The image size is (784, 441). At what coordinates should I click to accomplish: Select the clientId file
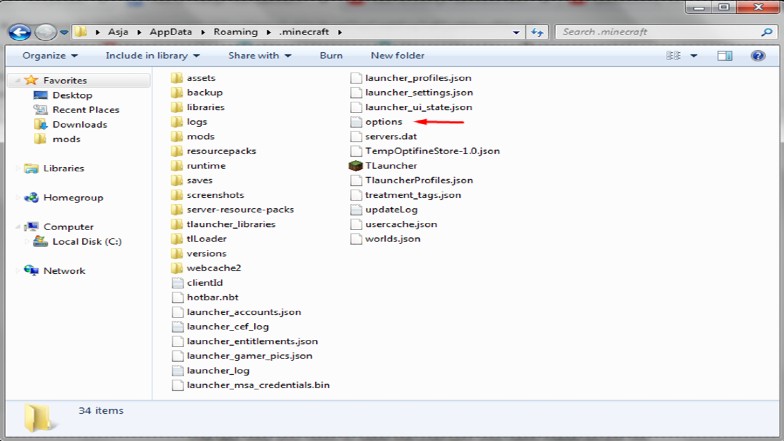click(x=204, y=283)
